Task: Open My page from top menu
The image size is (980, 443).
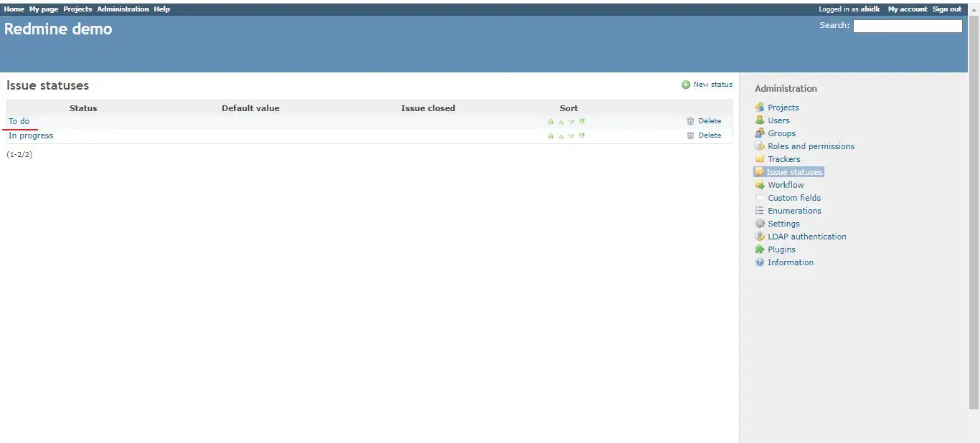Action: point(44,9)
